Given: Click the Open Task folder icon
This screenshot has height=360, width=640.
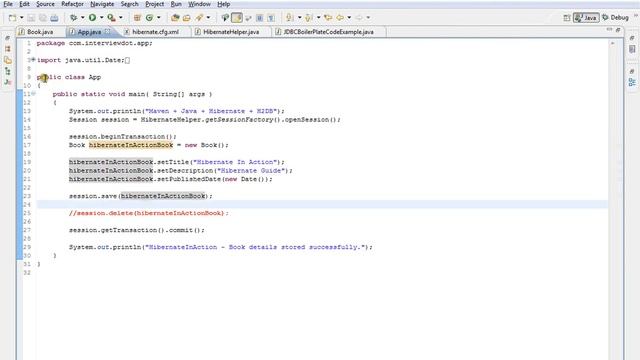Looking at the screenshot, I should (x=187, y=18).
